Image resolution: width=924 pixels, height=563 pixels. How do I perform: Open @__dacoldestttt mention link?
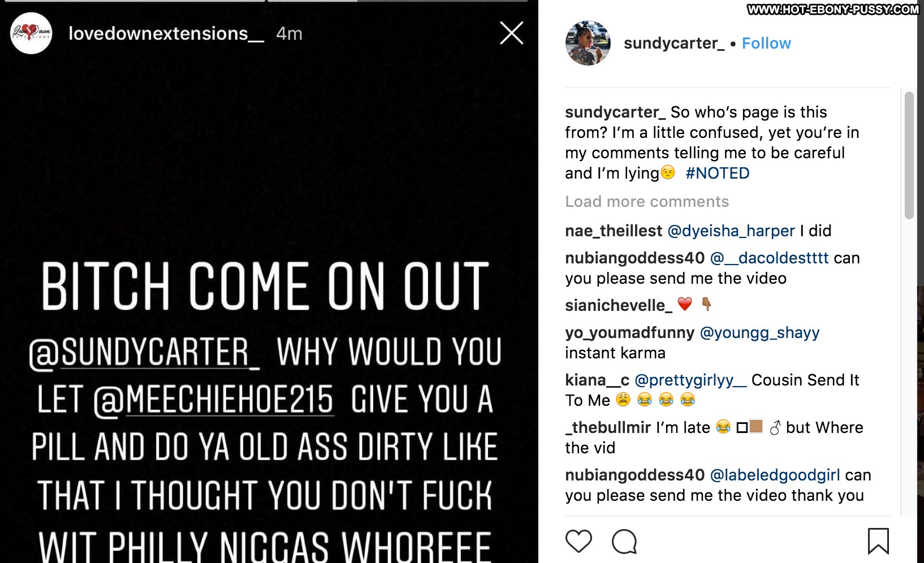769,258
